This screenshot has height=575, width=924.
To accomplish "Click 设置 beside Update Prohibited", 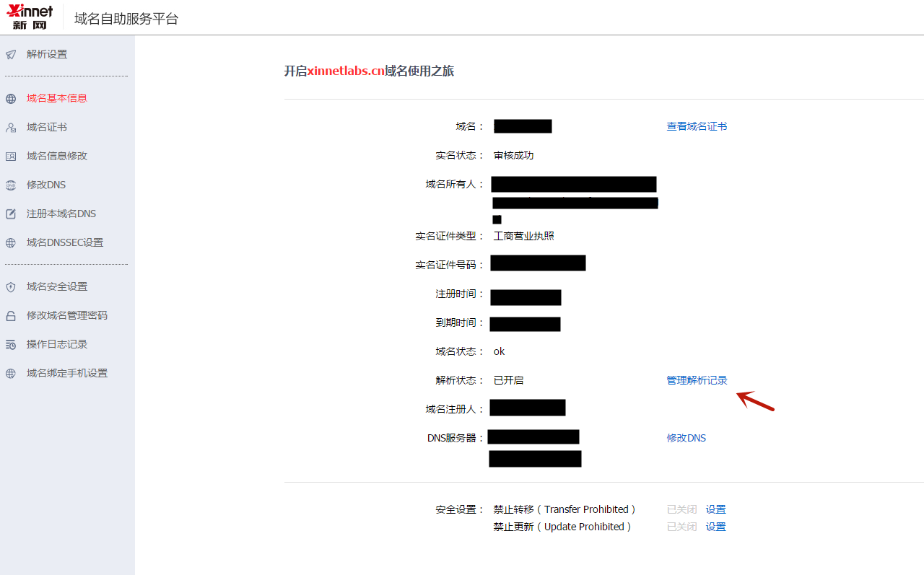I will coord(715,526).
